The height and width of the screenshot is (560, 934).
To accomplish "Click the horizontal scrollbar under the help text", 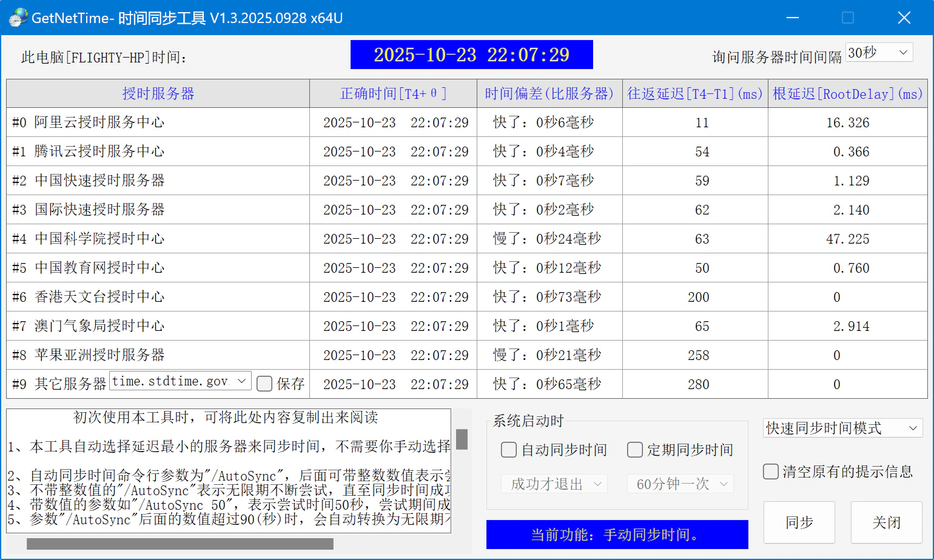I will pos(180,544).
